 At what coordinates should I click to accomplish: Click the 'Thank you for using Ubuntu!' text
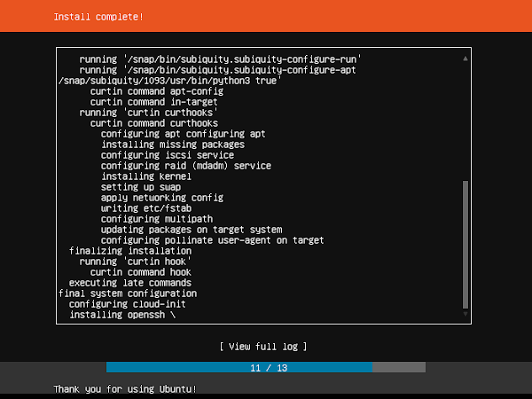click(125, 389)
